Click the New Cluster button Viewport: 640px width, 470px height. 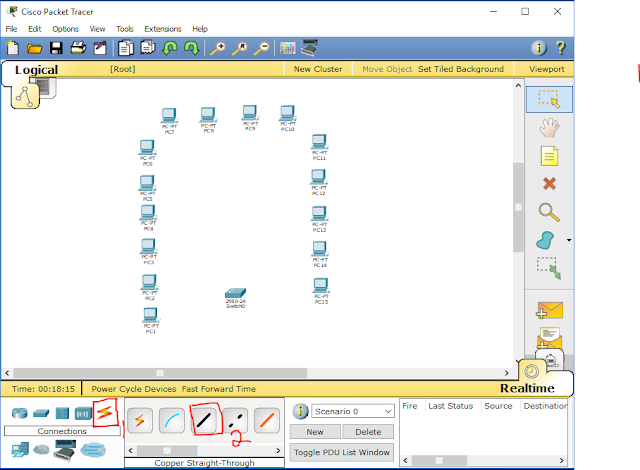[x=318, y=69]
